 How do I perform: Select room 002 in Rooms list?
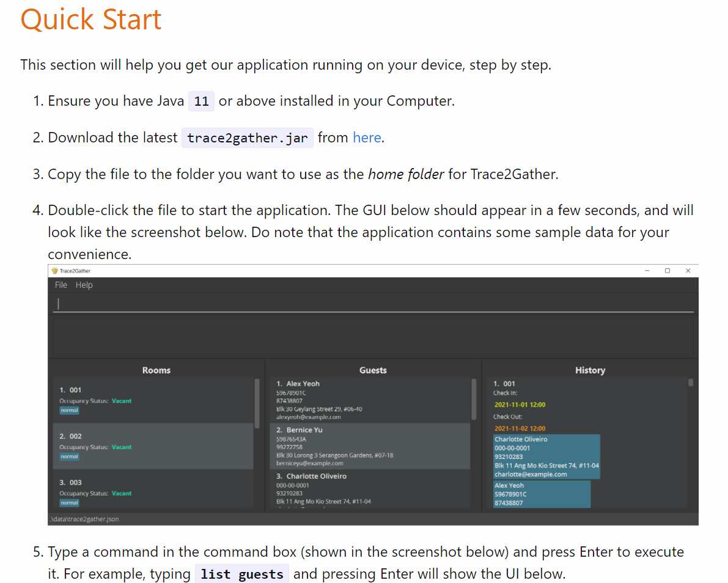point(153,446)
